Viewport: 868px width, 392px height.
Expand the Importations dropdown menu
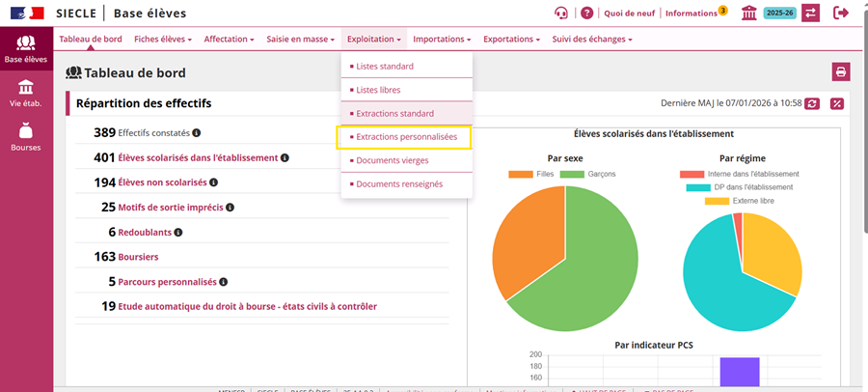coord(442,40)
